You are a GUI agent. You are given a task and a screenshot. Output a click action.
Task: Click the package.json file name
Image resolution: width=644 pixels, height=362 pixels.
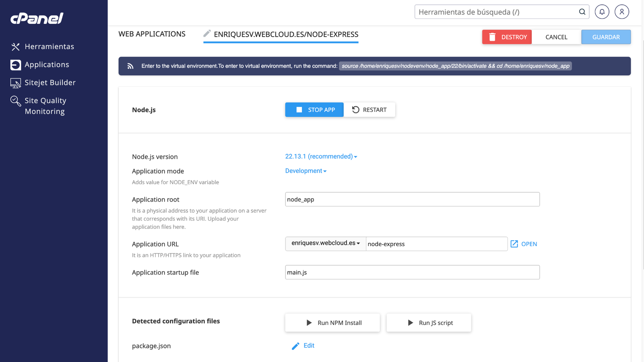pos(151,346)
